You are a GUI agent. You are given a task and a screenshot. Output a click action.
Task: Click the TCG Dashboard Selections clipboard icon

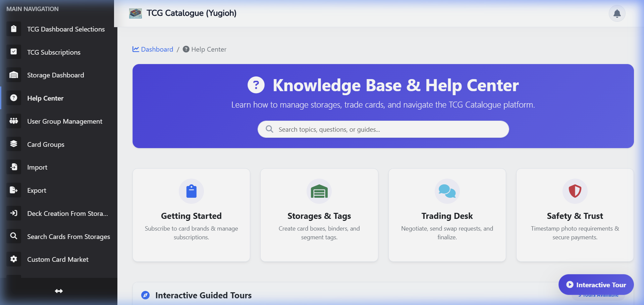tap(13, 29)
